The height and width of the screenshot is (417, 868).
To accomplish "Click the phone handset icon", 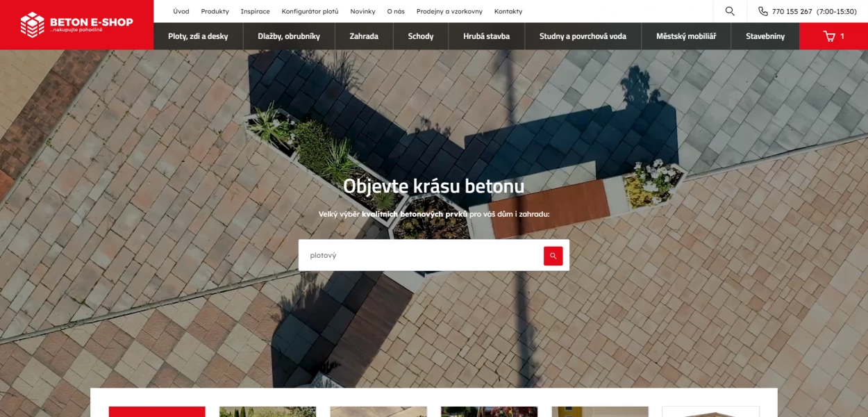I will click(762, 11).
